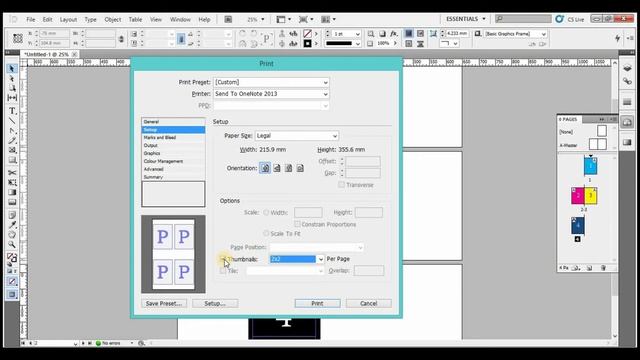This screenshot has height=360, width=640.
Task: Select dark blue page 4 thumbnail
Action: point(578,226)
